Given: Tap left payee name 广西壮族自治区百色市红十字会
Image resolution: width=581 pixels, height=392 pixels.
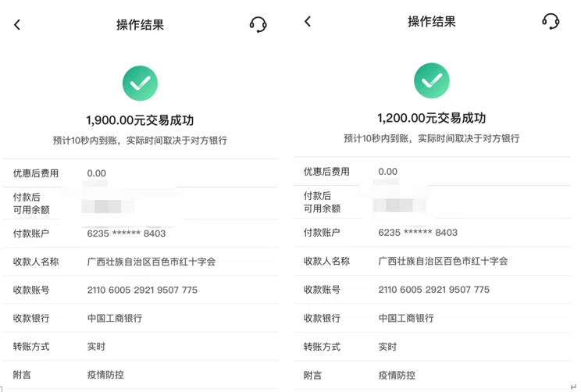Looking at the screenshot, I should [151, 262].
